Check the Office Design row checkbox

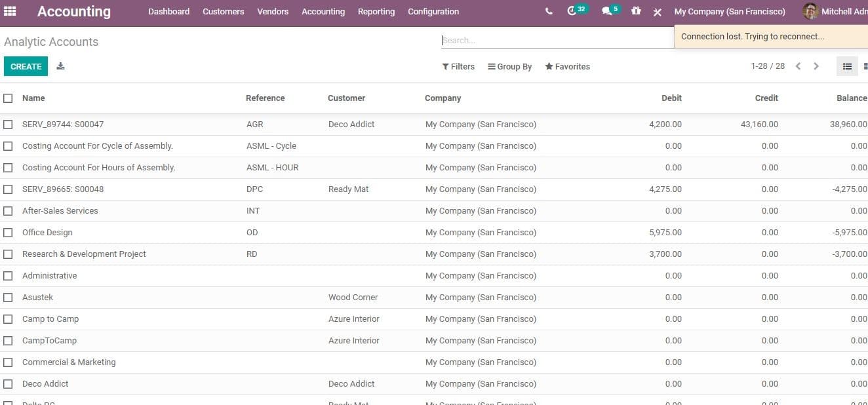tap(8, 232)
